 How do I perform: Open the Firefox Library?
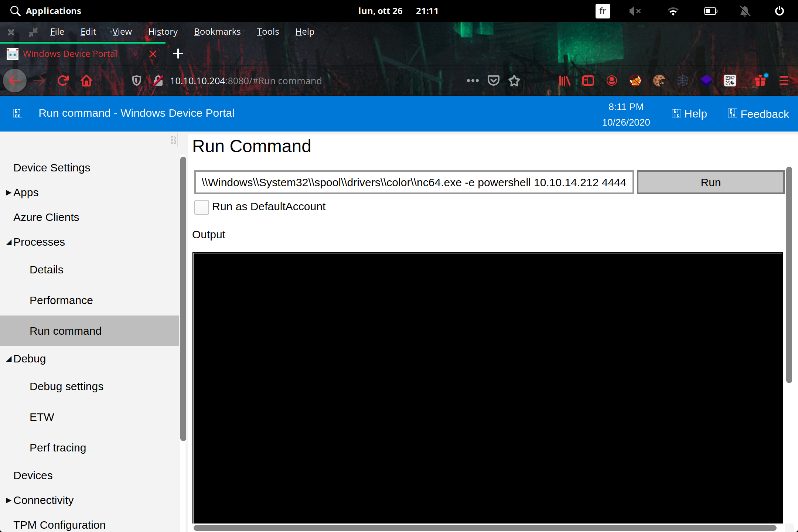coord(564,81)
